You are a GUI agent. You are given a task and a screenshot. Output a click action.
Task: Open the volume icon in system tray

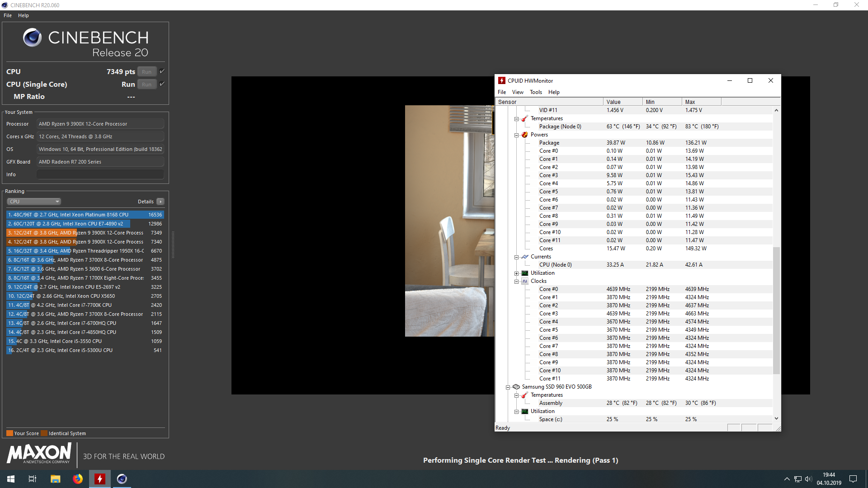808,479
